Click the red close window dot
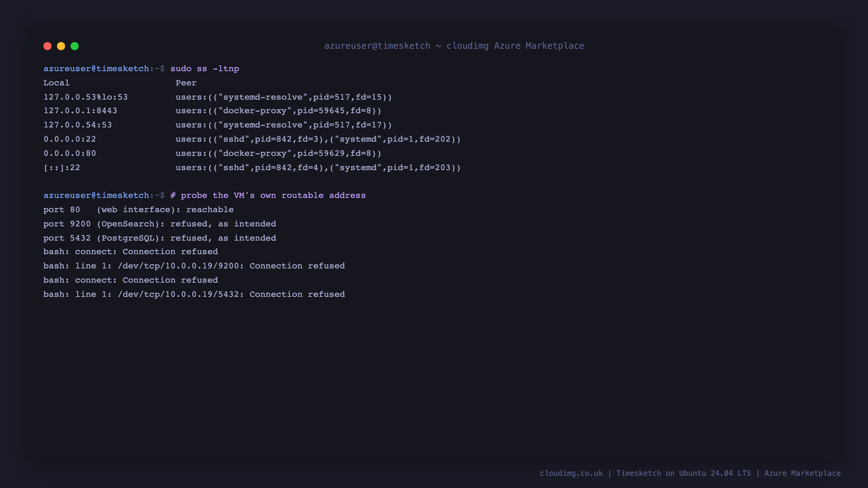Image resolution: width=868 pixels, height=488 pixels. coord(47,46)
